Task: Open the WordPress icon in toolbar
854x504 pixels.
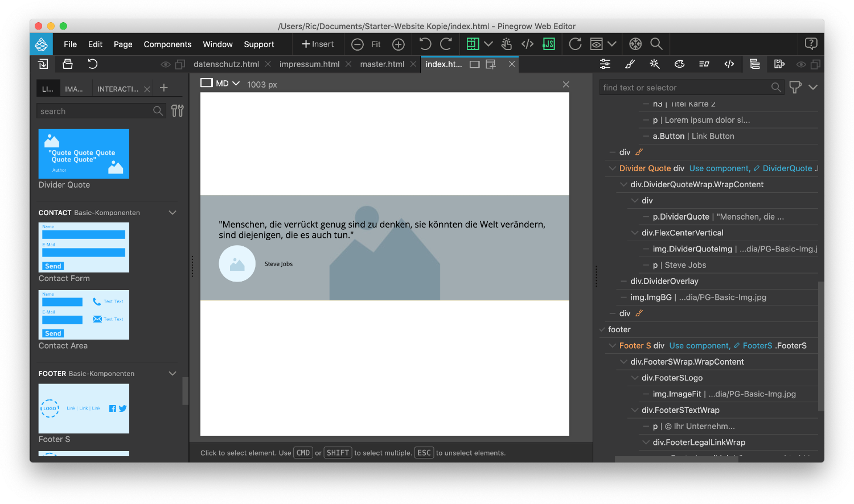Action: pos(635,44)
